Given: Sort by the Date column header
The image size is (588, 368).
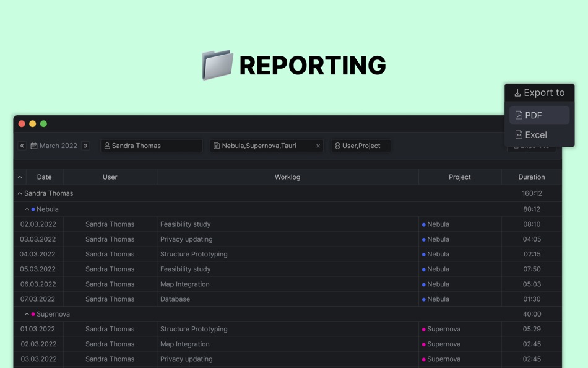Looking at the screenshot, I should (x=44, y=177).
